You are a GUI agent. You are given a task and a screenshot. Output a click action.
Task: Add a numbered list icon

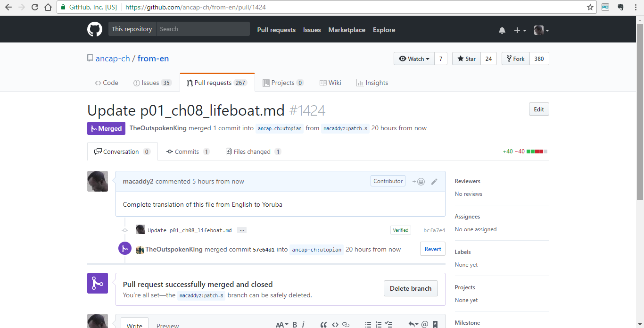(x=379, y=325)
